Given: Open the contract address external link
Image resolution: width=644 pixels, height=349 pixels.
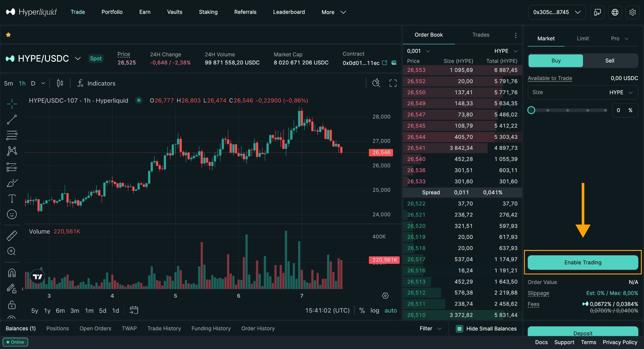Looking at the screenshot, I should (x=385, y=63).
